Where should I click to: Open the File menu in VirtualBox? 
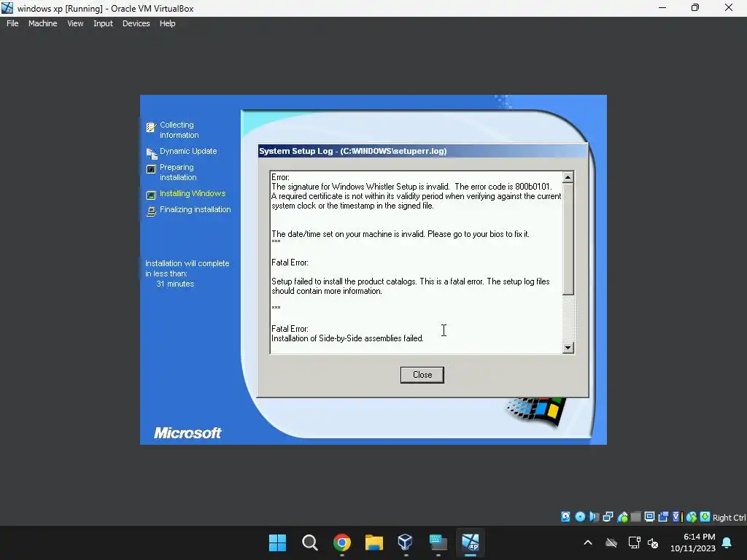click(12, 23)
